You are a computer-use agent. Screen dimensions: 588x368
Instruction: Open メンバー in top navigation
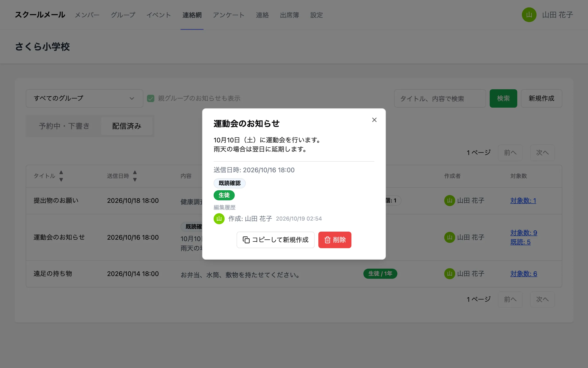pyautogui.click(x=87, y=15)
